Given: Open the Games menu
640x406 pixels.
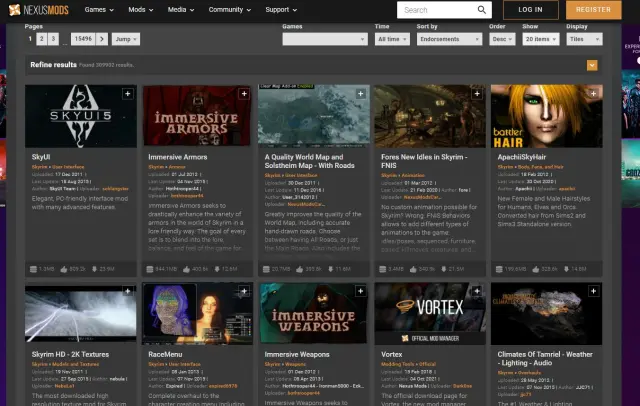Looking at the screenshot, I should [99, 10].
